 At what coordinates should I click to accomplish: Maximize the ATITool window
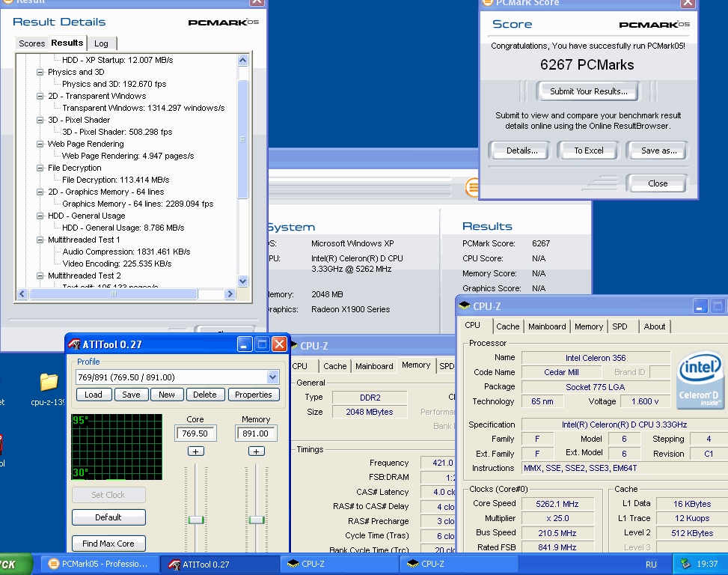tap(262, 344)
